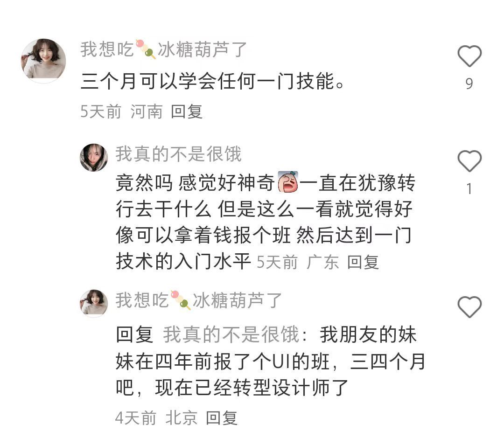The width and height of the screenshot is (504, 445).
Task: Select the reply text about 转型设计师
Action: pos(270,361)
